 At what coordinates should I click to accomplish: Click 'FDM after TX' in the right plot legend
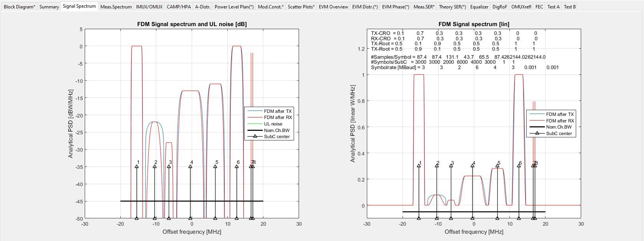click(560, 114)
